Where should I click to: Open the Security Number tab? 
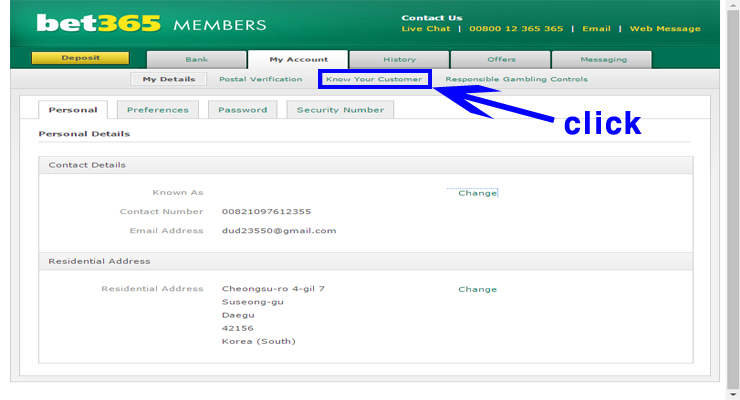(340, 110)
